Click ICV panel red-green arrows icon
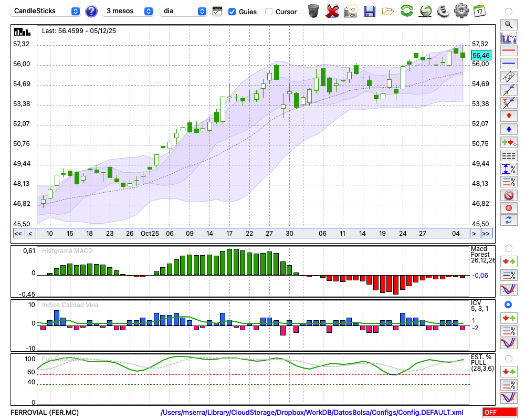 click(509, 318)
